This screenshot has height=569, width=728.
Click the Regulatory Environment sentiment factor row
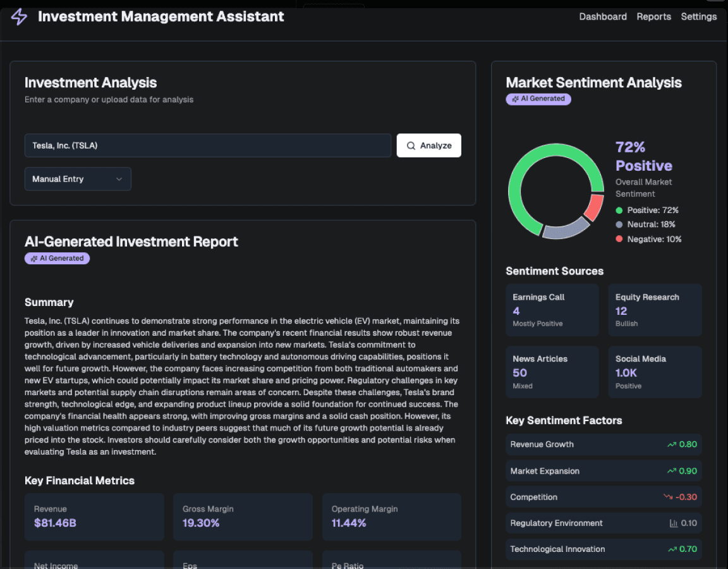tap(604, 523)
